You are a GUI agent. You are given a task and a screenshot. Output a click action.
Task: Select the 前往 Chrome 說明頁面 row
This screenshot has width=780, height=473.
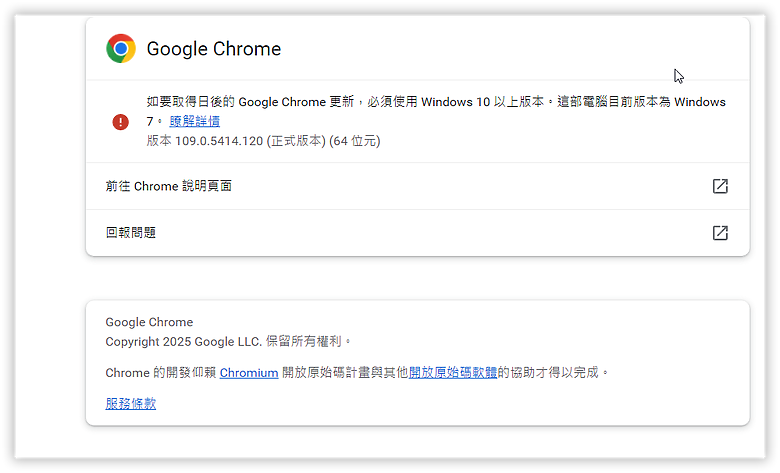pos(417,186)
